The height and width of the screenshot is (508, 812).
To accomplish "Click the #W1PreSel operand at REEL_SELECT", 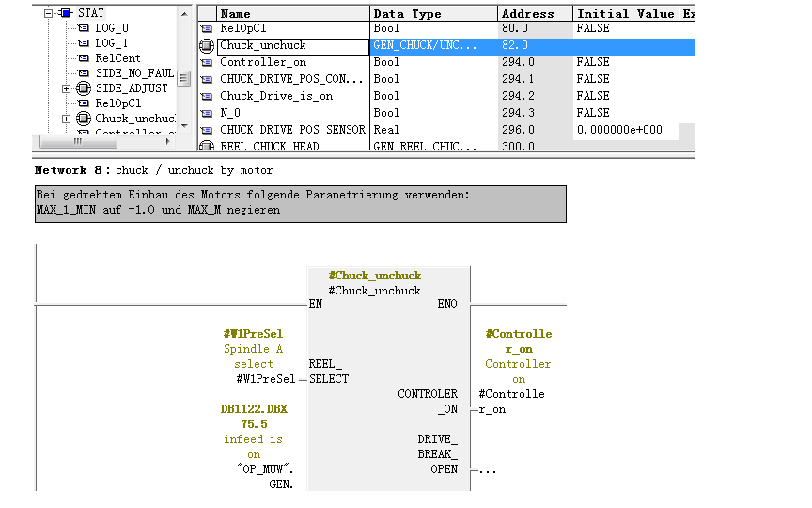I will pyautogui.click(x=266, y=379).
